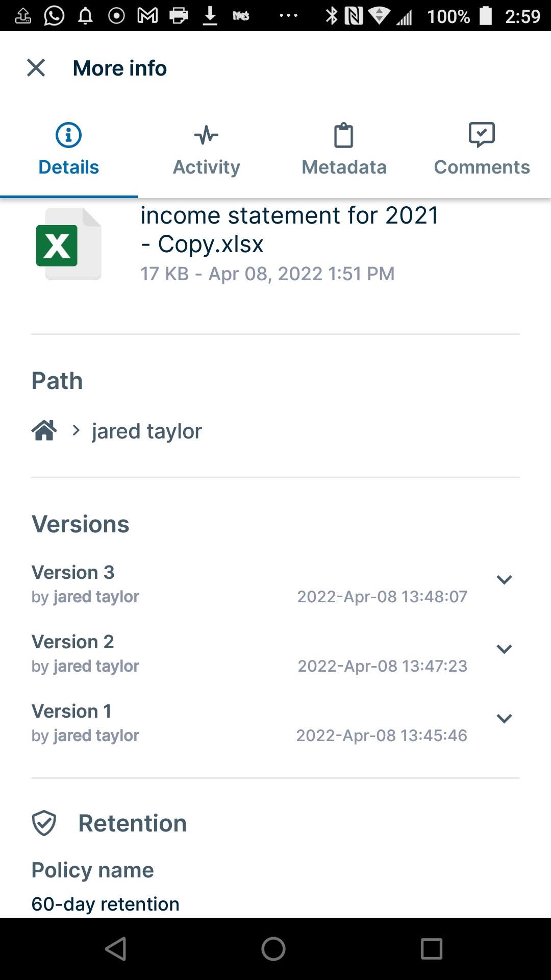Switch to the Activity tab icon

(x=206, y=135)
